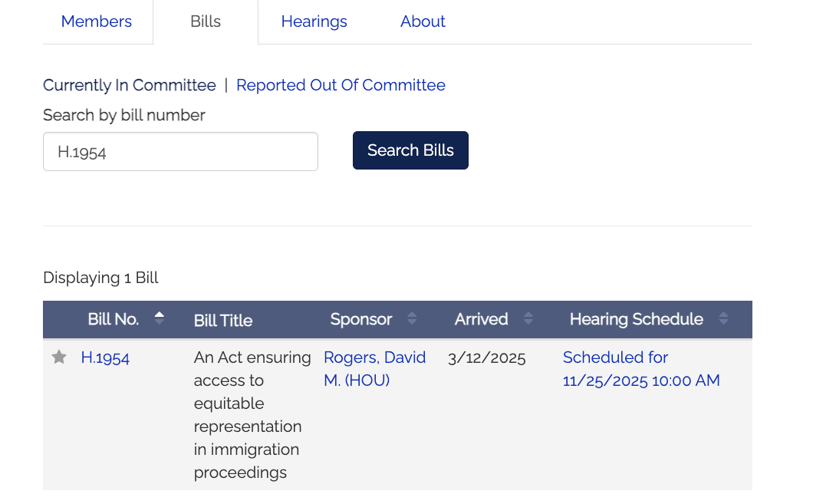The height and width of the screenshot is (504, 813).
Task: Collapse the Sponsor column sort chevrons
Action: point(412,319)
